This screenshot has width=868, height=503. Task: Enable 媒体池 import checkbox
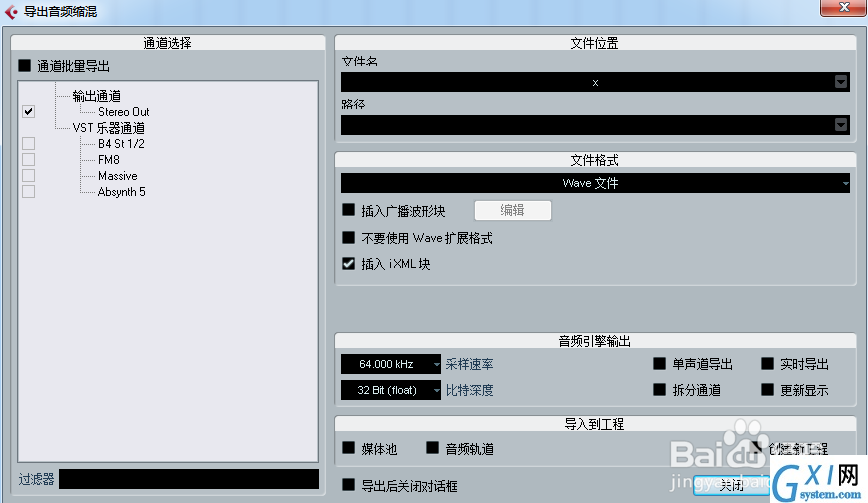pyautogui.click(x=348, y=448)
